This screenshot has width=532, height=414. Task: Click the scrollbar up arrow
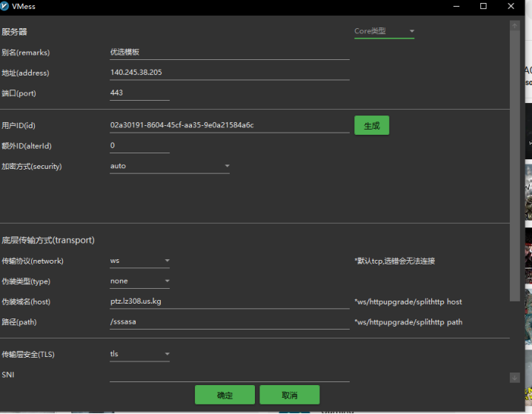515,26
